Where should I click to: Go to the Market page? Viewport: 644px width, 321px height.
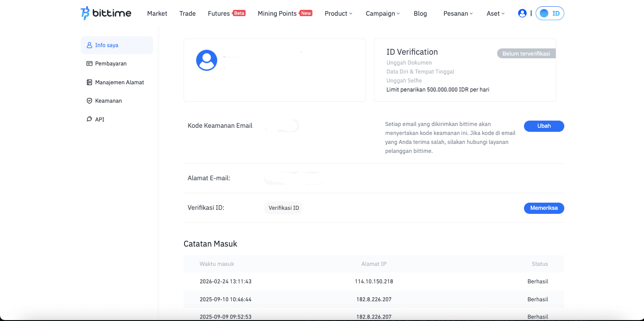[x=157, y=13]
